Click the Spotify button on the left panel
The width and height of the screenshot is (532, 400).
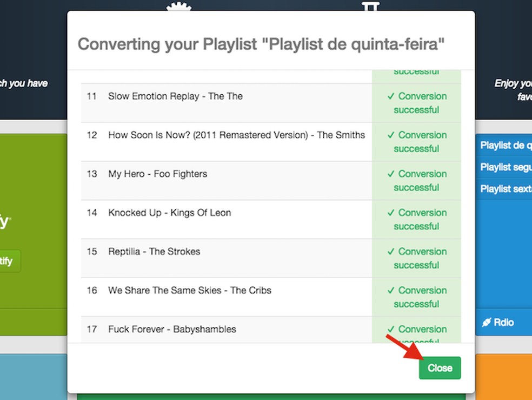click(8, 261)
